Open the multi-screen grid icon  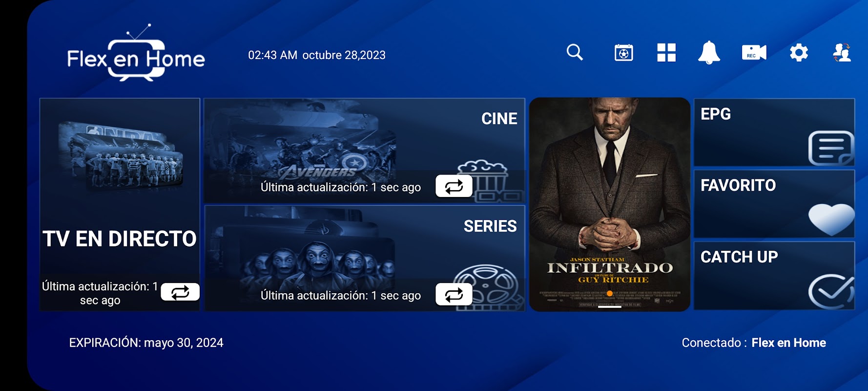click(x=666, y=52)
